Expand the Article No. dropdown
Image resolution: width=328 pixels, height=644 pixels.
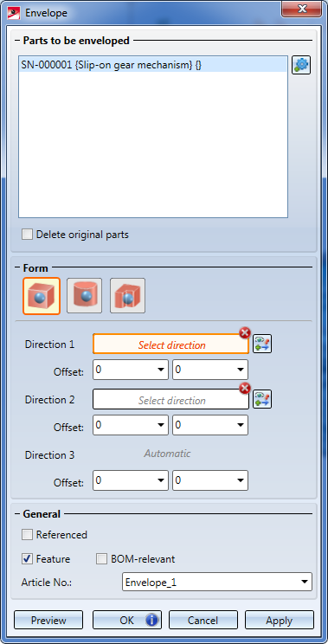304,582
